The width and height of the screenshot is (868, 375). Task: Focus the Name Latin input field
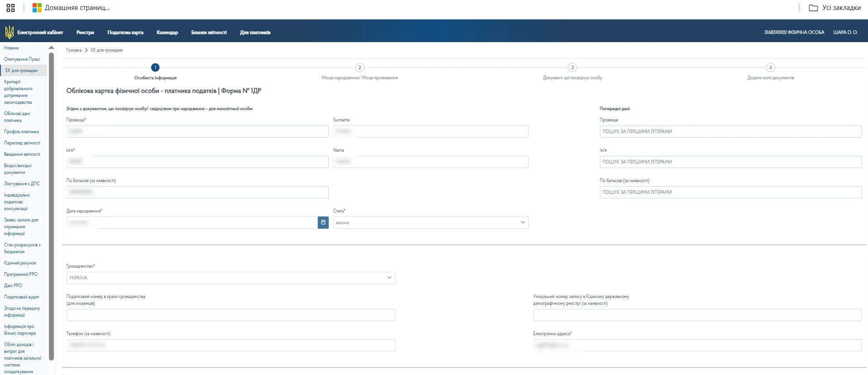point(431,162)
